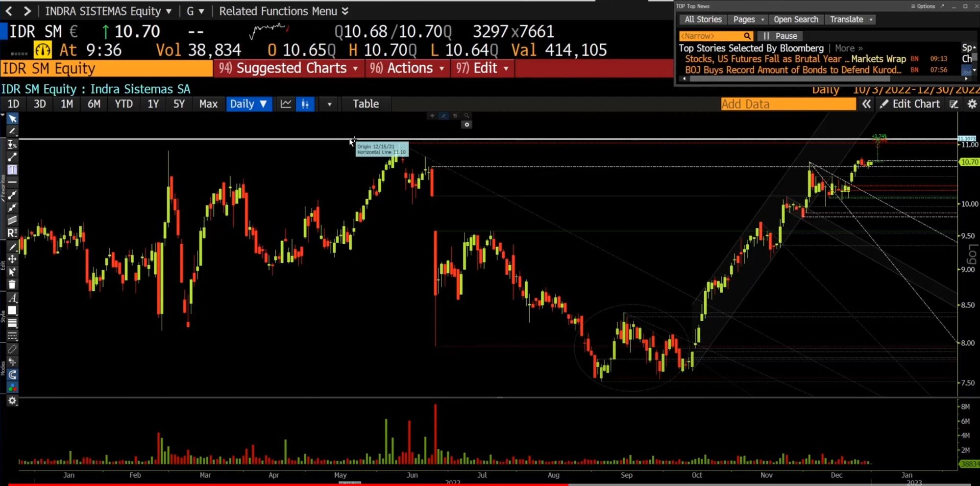The image size is (980, 486).
Task: Expand the G function dropdown
Action: coord(195,11)
